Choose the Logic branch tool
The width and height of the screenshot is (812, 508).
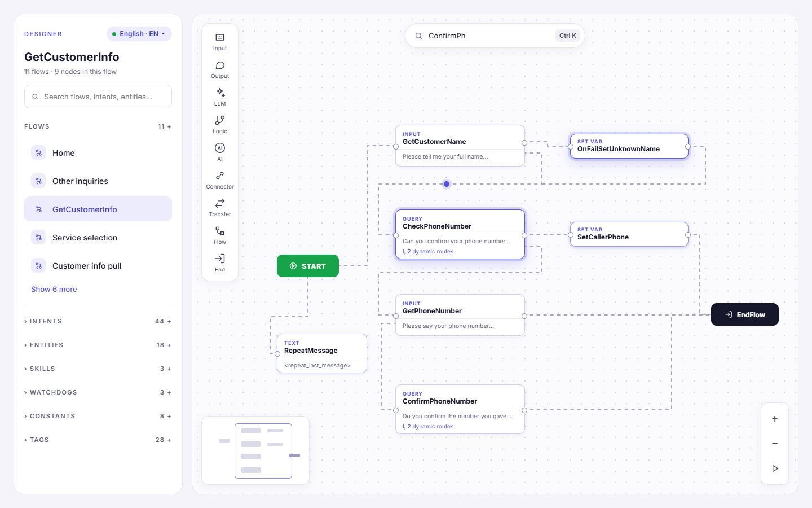tap(220, 125)
